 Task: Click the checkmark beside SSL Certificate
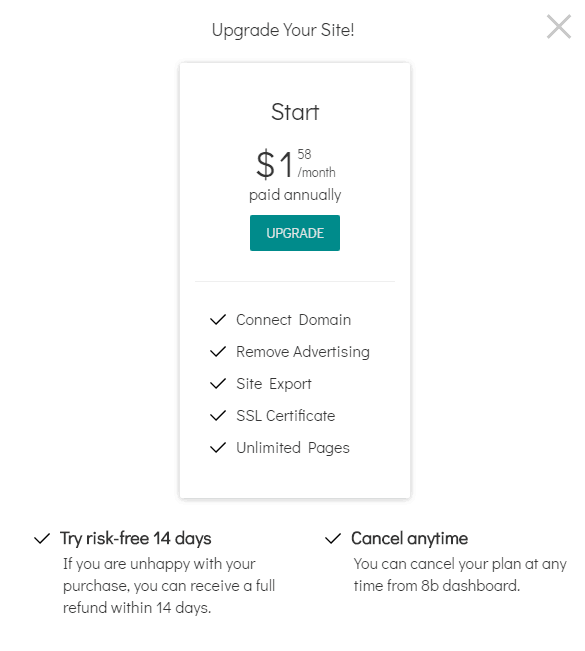[218, 416]
